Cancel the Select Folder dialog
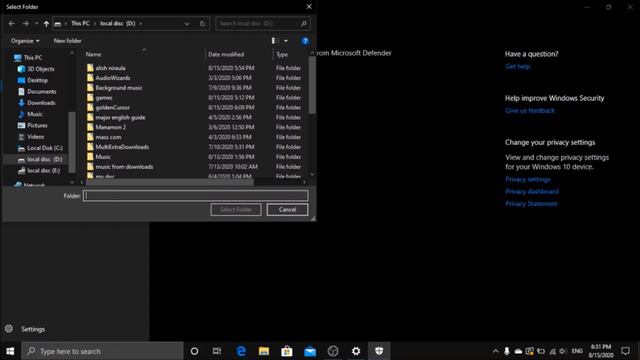The width and height of the screenshot is (640, 360). 287,209
